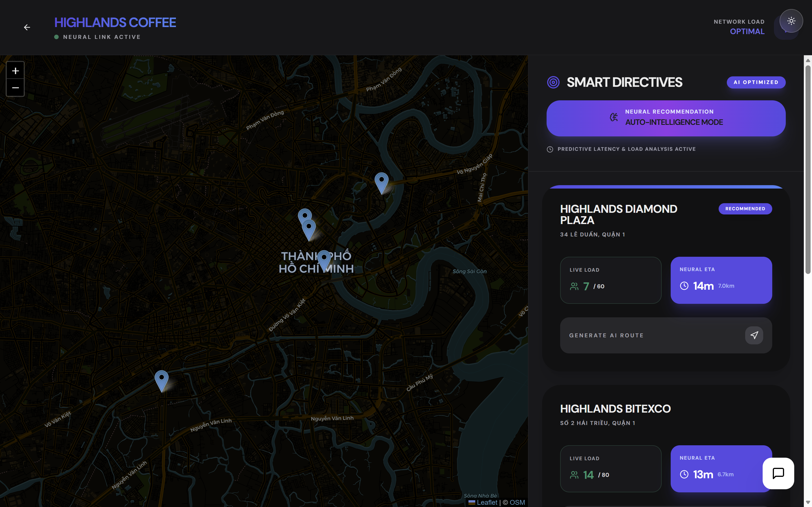Click the southwest map pin near Võ Văn Kiệt
The image size is (812, 507).
161,380
